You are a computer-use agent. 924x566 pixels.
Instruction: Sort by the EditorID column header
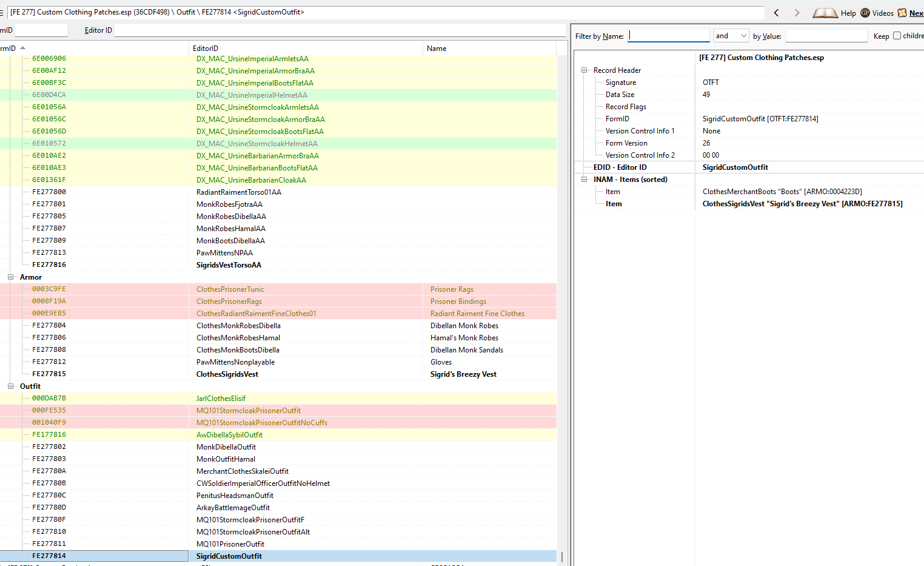click(x=306, y=49)
